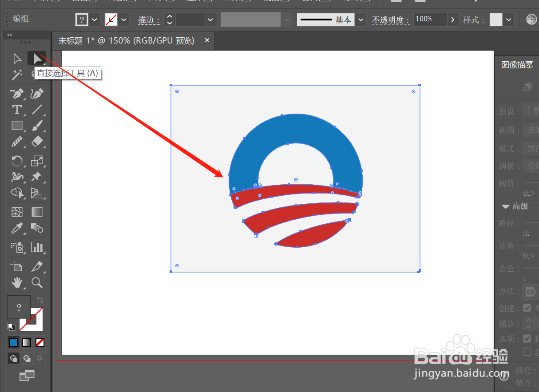Select the Pen tool
This screenshot has width=539, height=392.
click(17, 94)
